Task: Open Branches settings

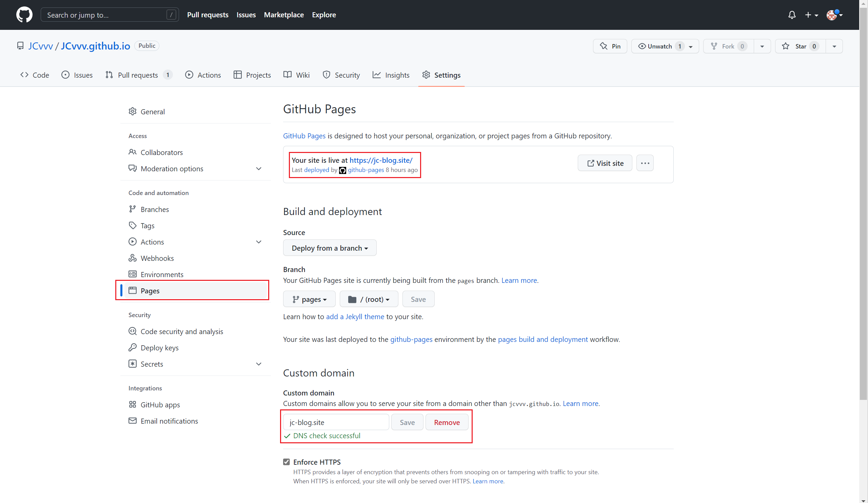Action: click(195, 209)
